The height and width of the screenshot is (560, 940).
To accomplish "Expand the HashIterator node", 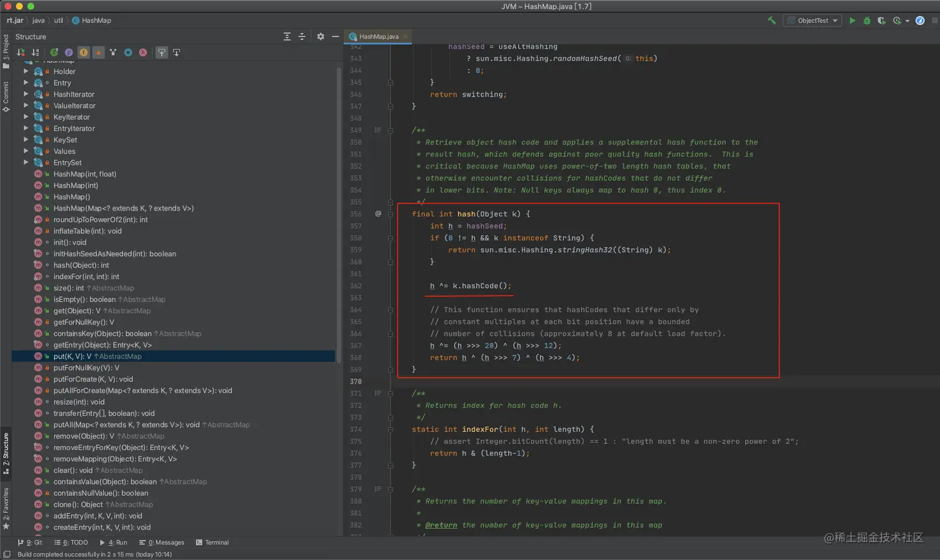I will tap(26, 94).
